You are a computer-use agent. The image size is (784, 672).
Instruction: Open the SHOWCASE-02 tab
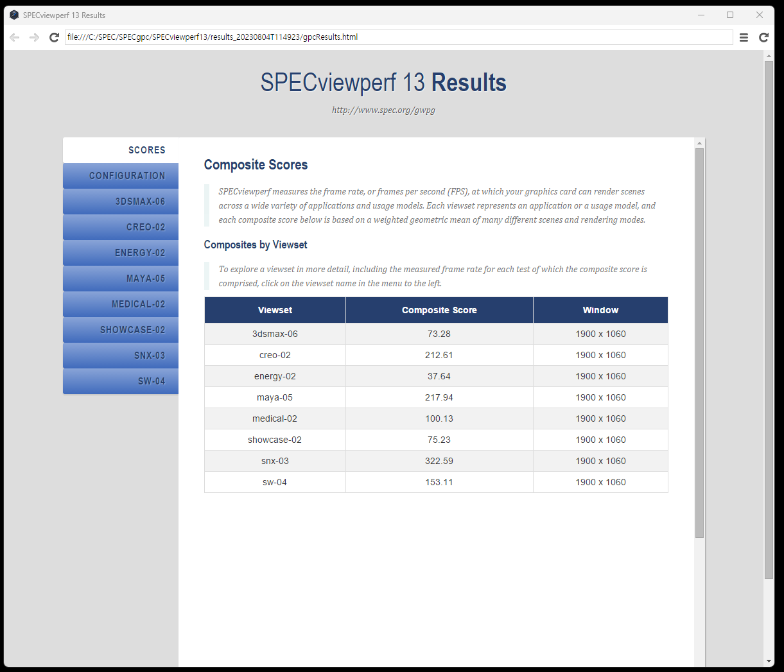(x=121, y=330)
